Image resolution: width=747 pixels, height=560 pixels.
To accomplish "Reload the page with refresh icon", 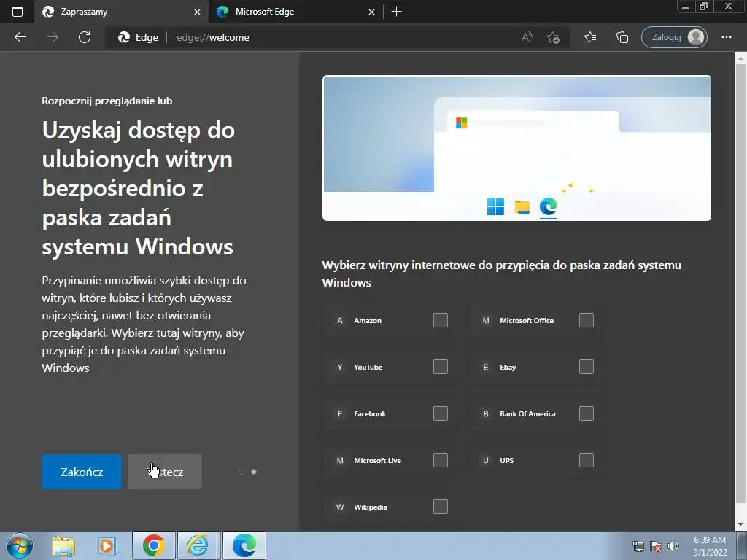I will (85, 37).
